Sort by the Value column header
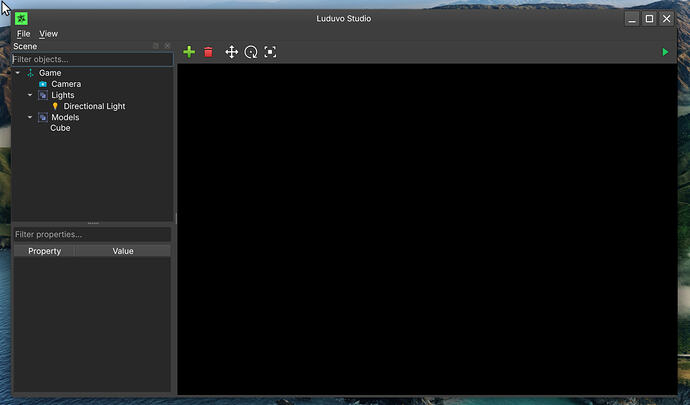The image size is (690, 405). (x=123, y=251)
